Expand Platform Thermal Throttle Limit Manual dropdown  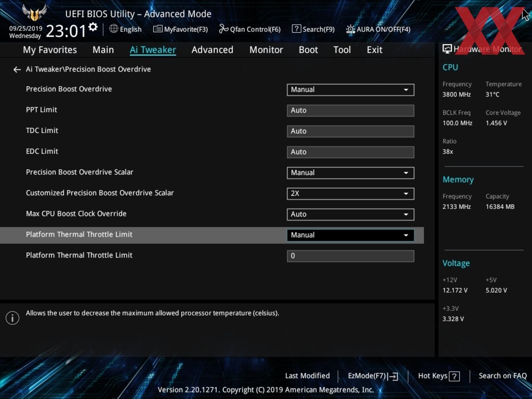click(350, 235)
